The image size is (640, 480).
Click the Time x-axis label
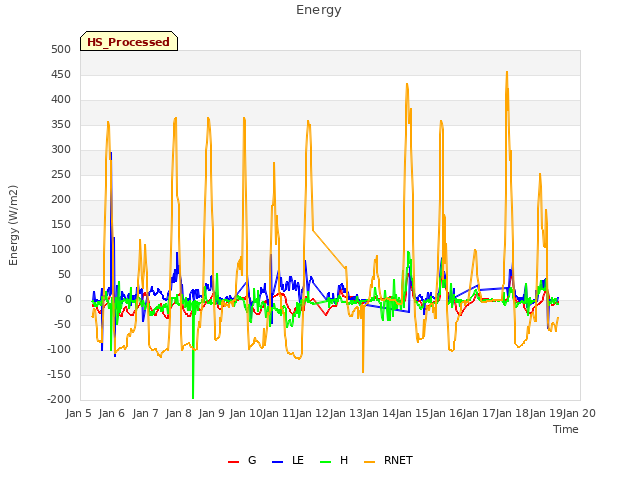click(566, 429)
